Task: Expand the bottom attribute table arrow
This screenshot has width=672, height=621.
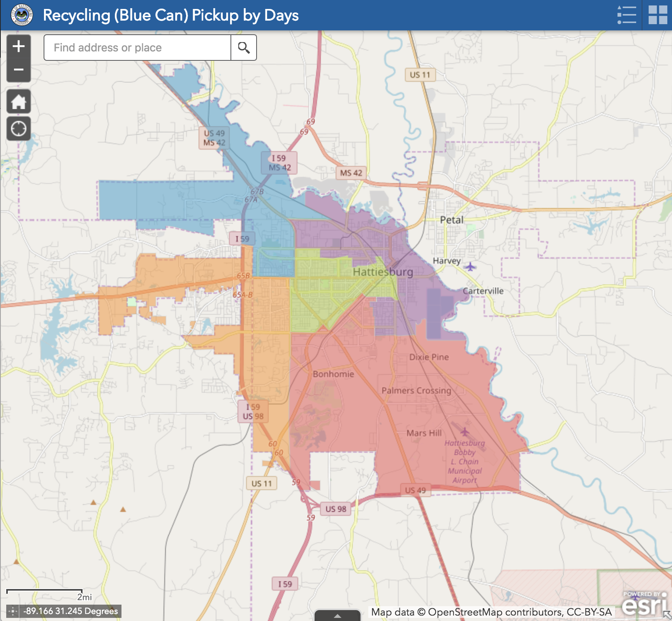Action: tap(338, 616)
